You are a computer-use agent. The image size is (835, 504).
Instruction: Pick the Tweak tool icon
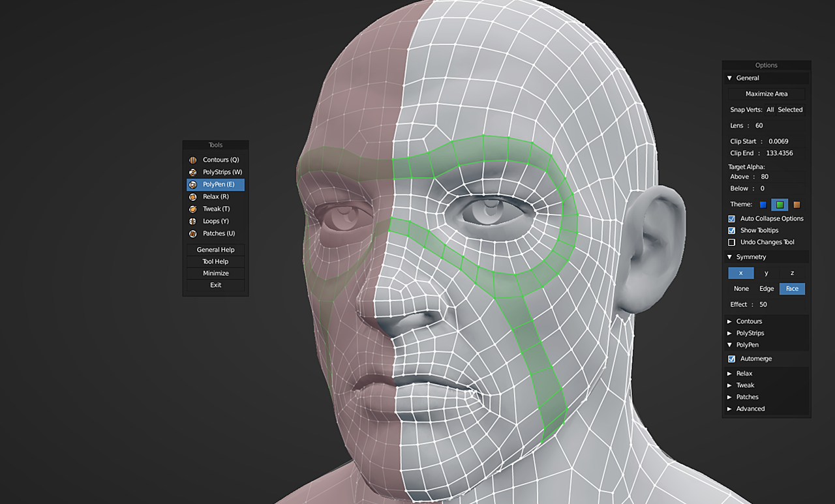[193, 209]
